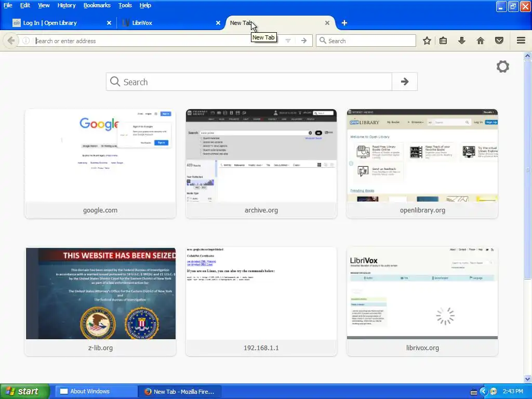Image resolution: width=532 pixels, height=399 pixels.
Task: Open the archive.org tile
Action: (x=261, y=164)
